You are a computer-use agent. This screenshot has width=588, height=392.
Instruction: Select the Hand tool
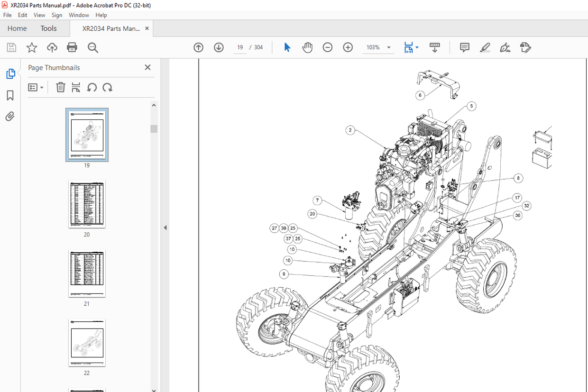(x=307, y=47)
